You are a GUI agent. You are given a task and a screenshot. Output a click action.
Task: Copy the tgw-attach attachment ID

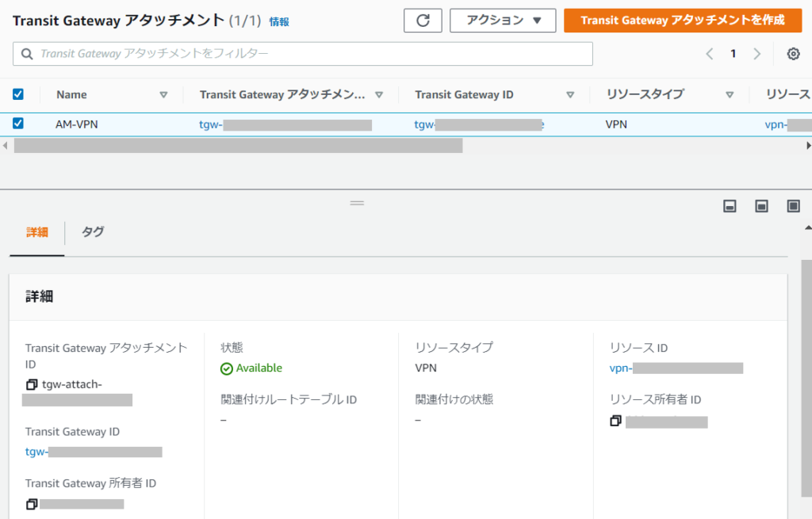(x=32, y=384)
